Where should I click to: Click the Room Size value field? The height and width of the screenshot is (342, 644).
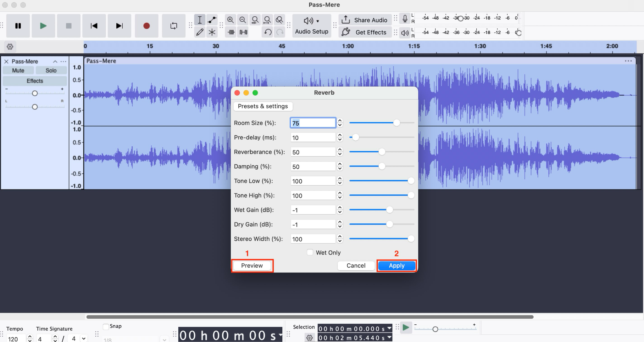tap(313, 123)
